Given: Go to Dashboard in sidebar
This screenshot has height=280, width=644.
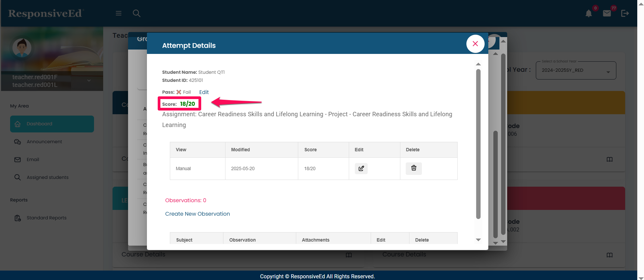Looking at the screenshot, I should (x=52, y=124).
